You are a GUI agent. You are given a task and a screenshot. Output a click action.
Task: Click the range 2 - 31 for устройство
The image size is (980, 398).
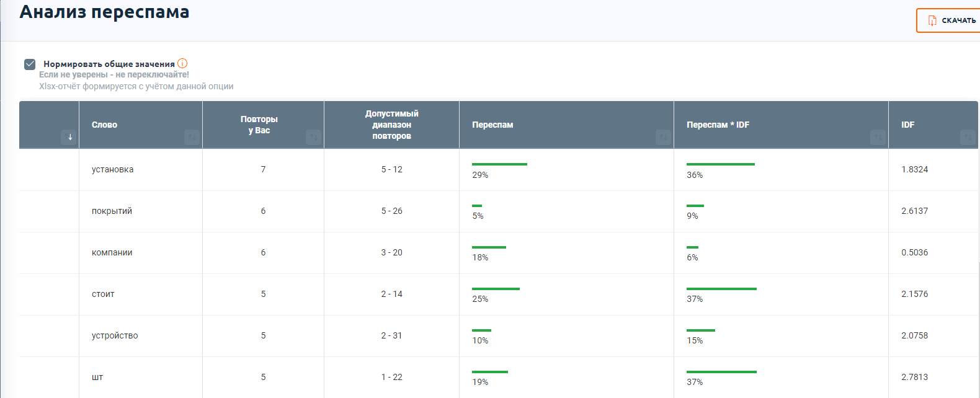click(x=391, y=335)
